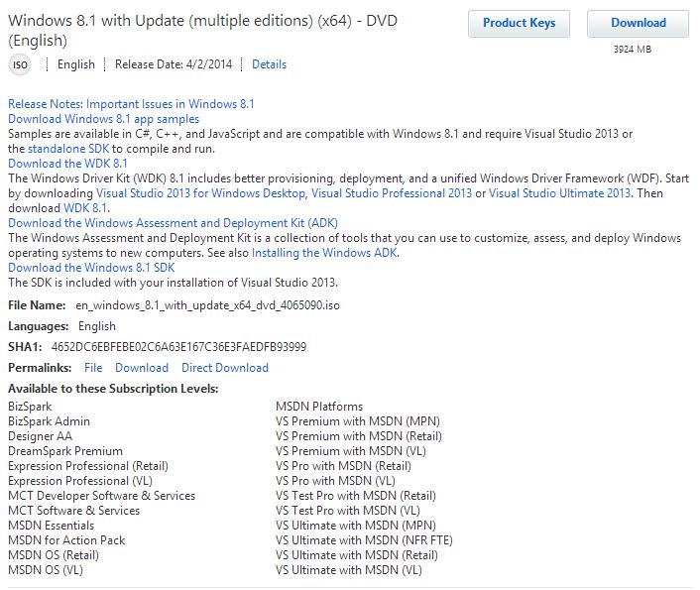Click DreamSpark Premium subscription level
This screenshot has width=700, height=590.
coord(65,451)
